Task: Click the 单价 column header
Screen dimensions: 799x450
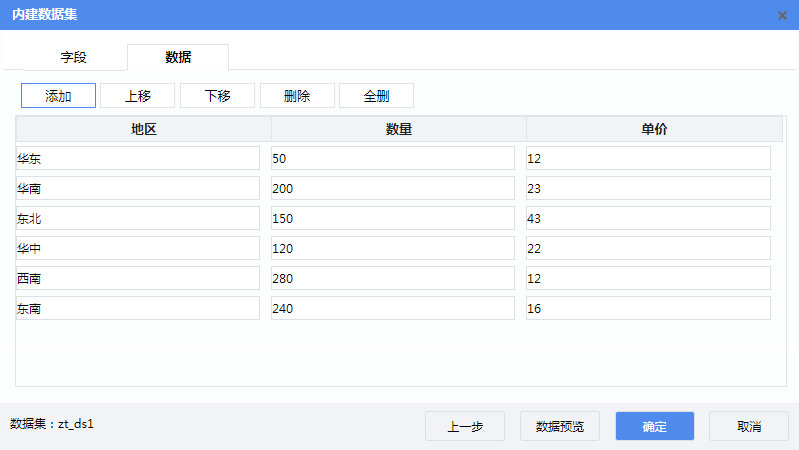Action: (654, 129)
